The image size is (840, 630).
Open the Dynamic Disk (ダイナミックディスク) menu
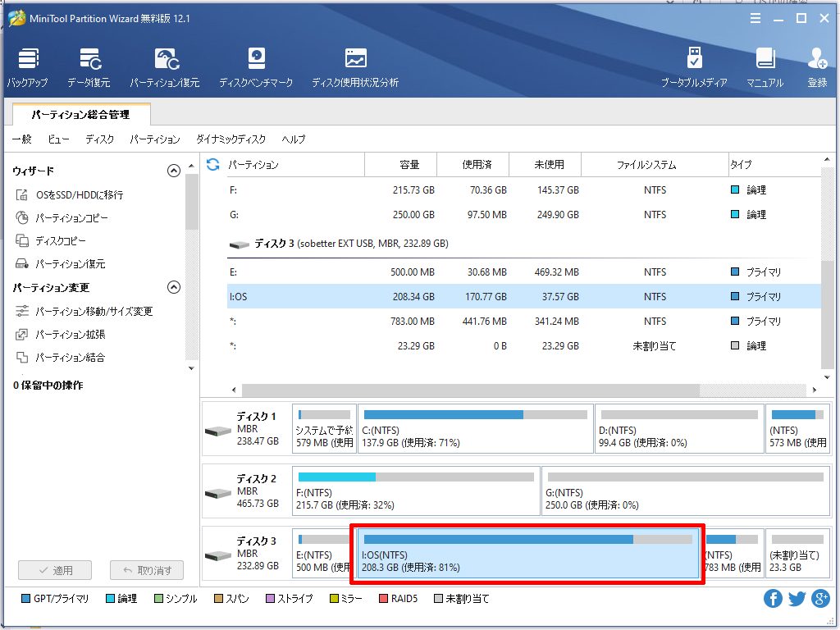[x=231, y=139]
